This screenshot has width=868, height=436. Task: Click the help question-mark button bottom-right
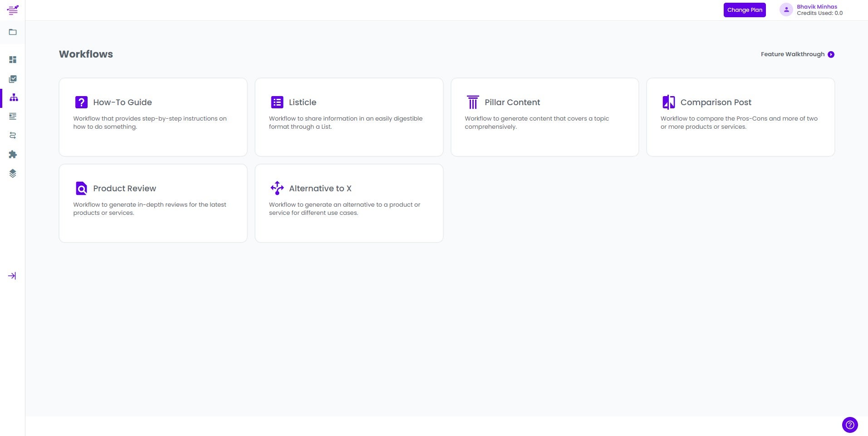(x=850, y=425)
